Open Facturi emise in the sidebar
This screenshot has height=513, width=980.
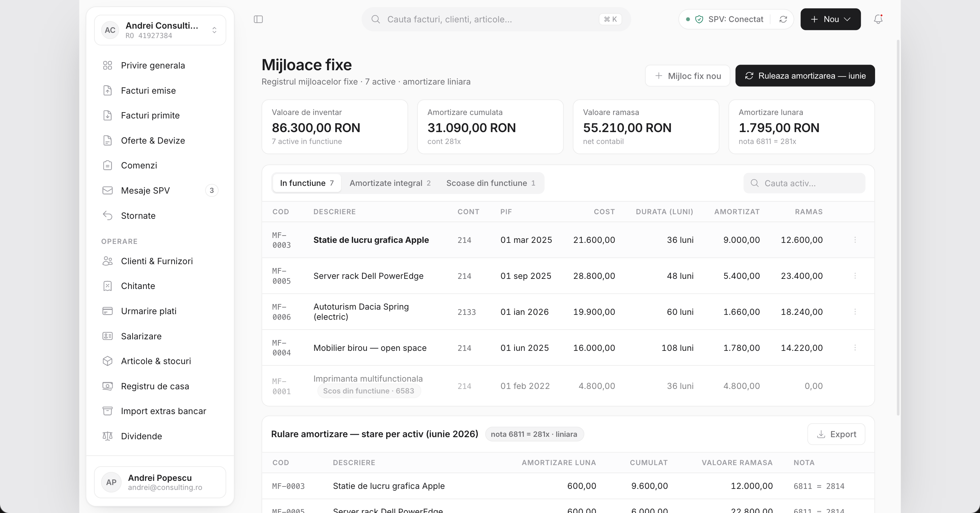160,91
